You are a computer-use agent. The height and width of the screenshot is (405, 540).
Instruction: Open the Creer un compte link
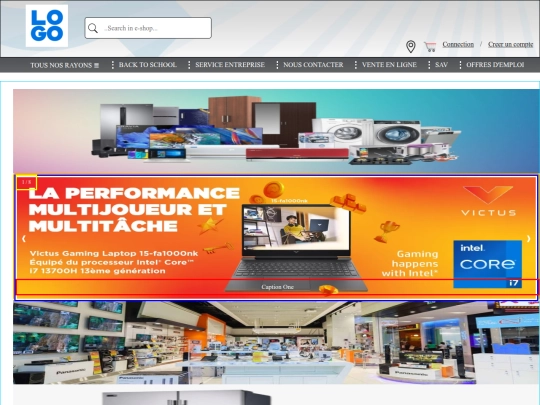pos(510,44)
